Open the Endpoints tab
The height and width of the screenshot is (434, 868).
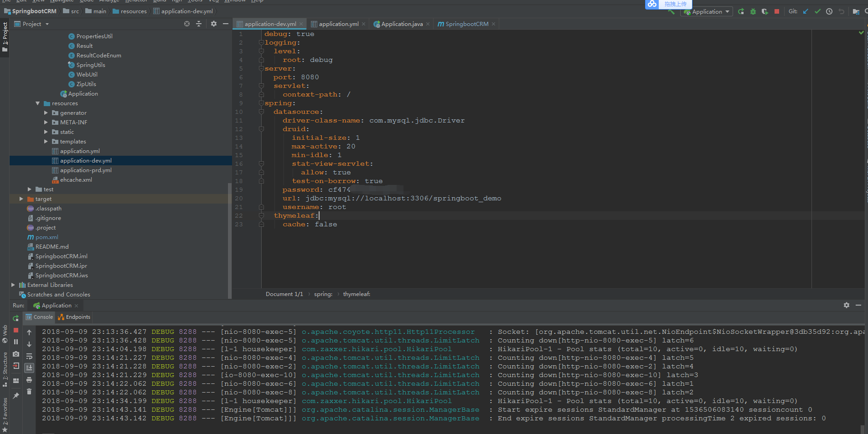74,317
